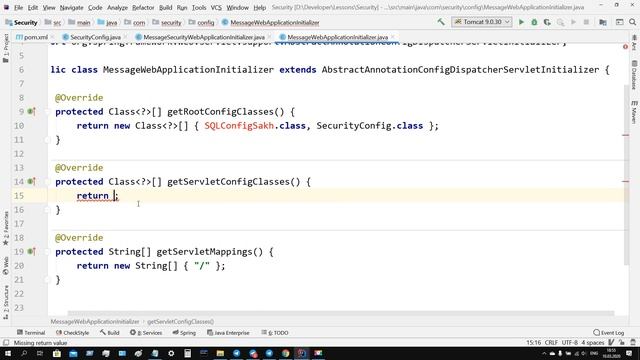Click the config breadcrumb folder

(201, 22)
